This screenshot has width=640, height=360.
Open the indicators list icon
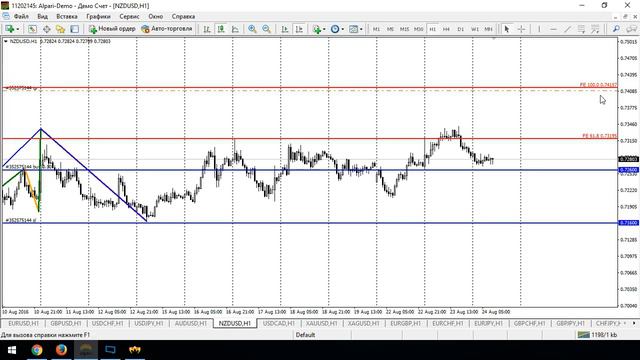[x=317, y=29]
